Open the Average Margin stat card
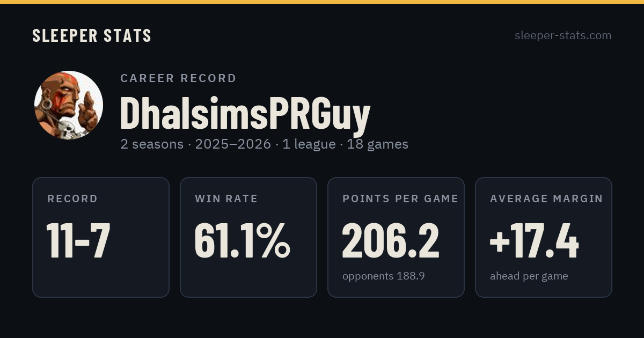The image size is (644, 338). 544,237
